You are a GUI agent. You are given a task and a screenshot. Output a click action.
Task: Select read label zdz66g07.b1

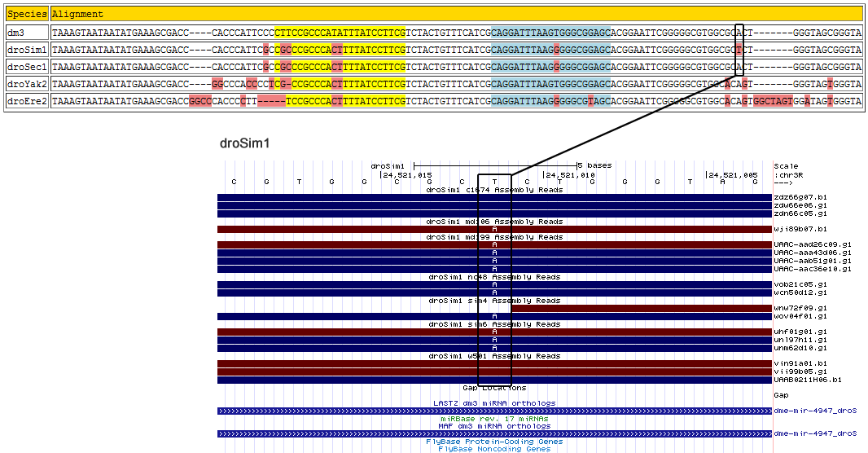(800, 197)
